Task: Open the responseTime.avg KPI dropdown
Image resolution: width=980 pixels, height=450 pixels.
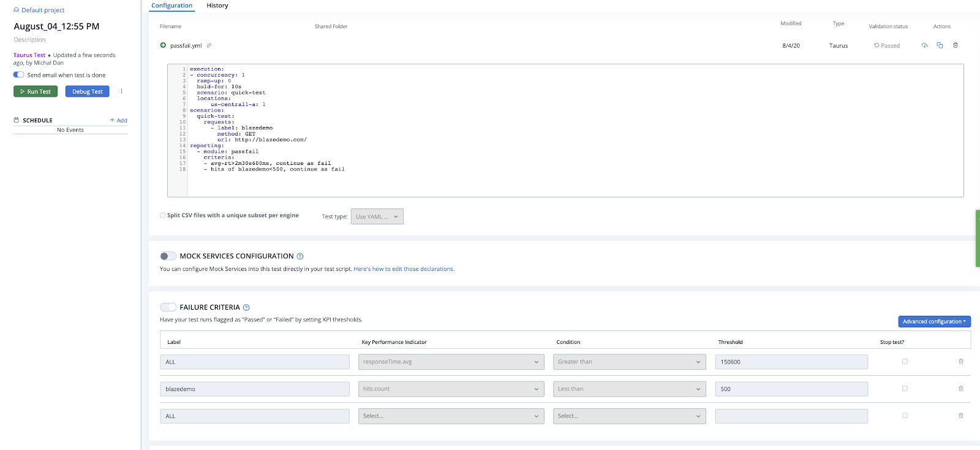Action: click(x=451, y=362)
